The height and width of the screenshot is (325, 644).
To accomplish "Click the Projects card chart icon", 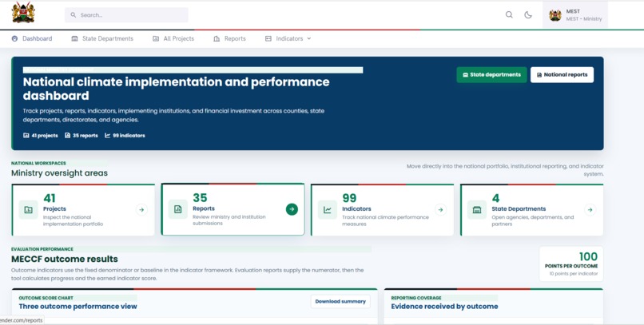I will coord(28,210).
